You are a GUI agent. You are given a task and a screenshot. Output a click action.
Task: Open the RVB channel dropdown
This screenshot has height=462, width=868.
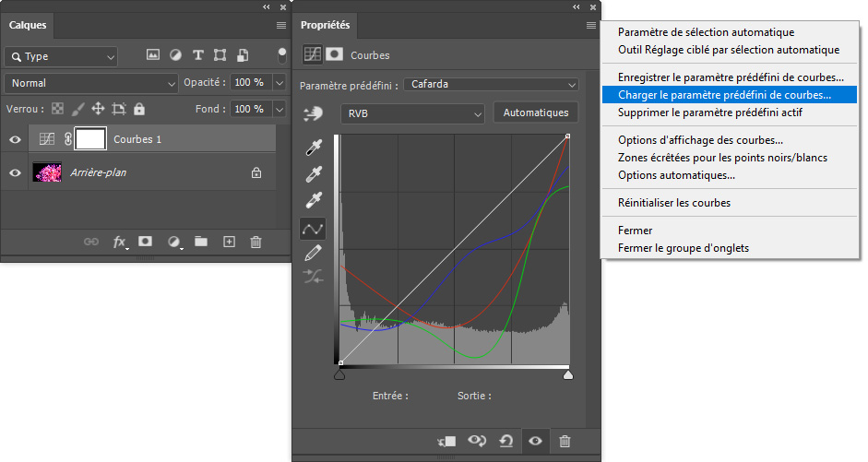click(x=412, y=113)
